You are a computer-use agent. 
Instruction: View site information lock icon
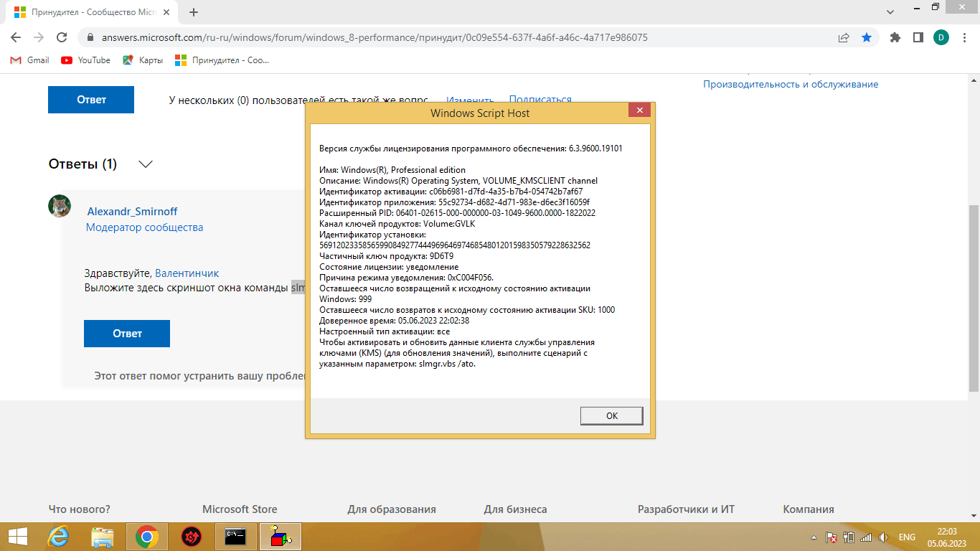(90, 37)
